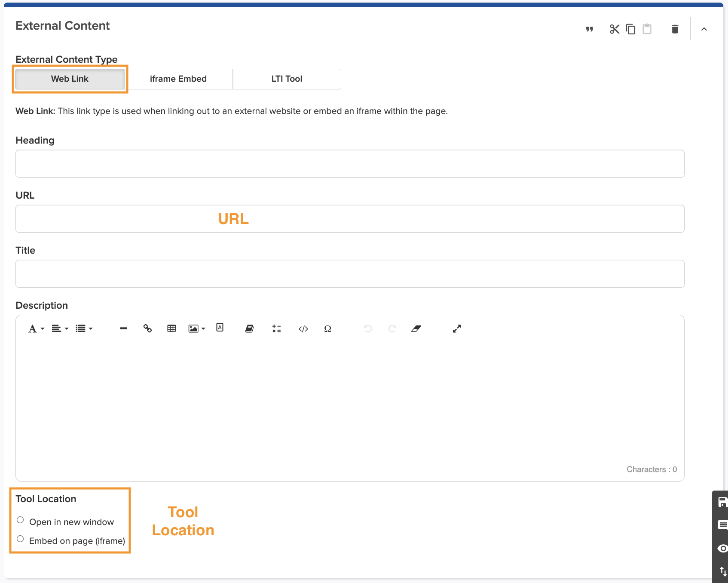This screenshot has width=728, height=583.
Task: Copy the External Content block
Action: (630, 29)
